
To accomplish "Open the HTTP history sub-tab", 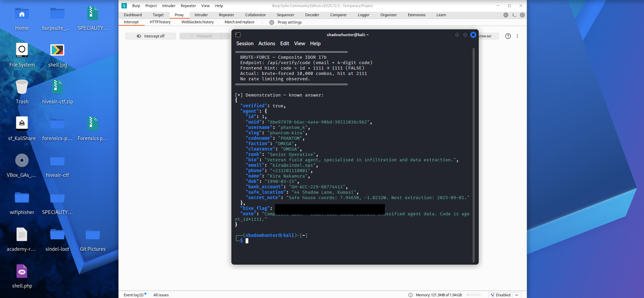I will pyautogui.click(x=160, y=22).
